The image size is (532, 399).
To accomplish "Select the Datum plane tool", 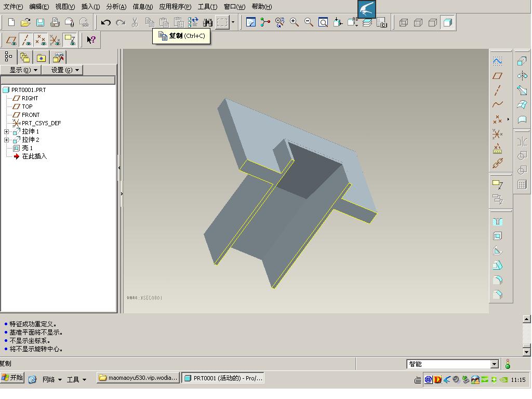I will (497, 76).
